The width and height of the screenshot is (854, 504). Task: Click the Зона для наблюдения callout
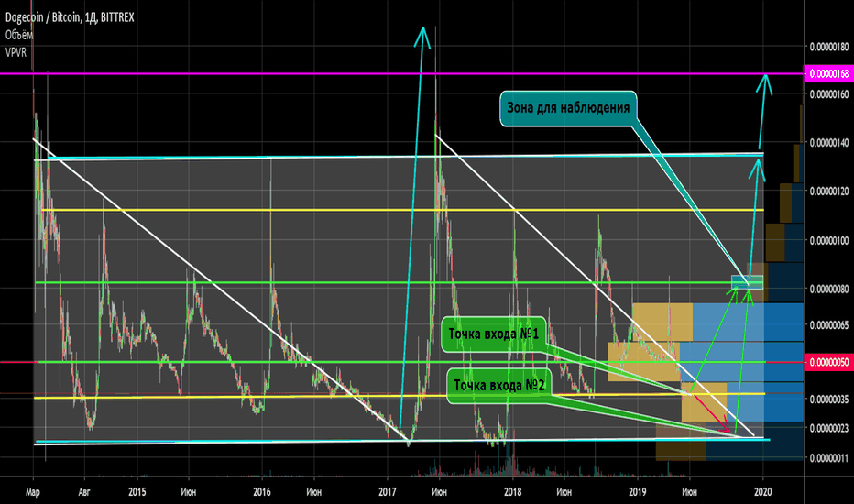[x=568, y=108]
